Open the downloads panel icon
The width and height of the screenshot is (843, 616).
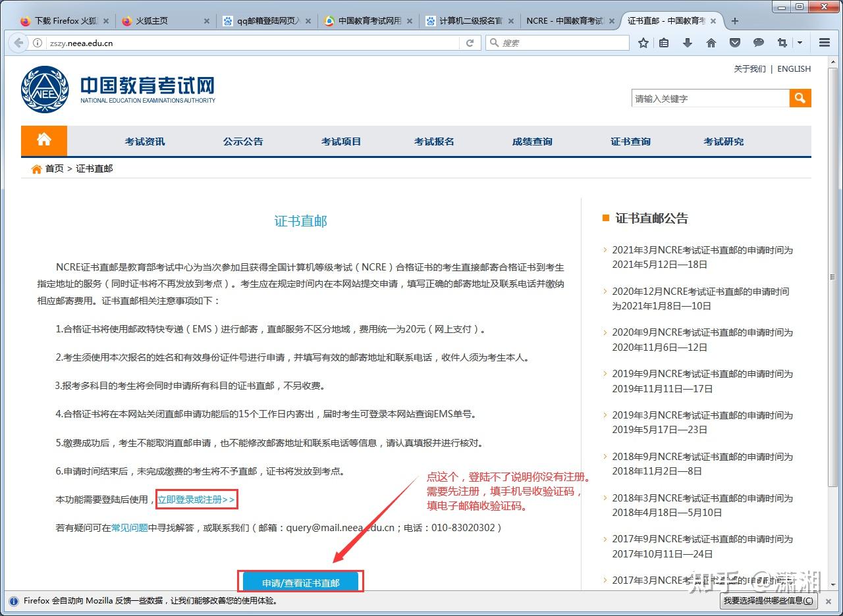click(x=688, y=43)
